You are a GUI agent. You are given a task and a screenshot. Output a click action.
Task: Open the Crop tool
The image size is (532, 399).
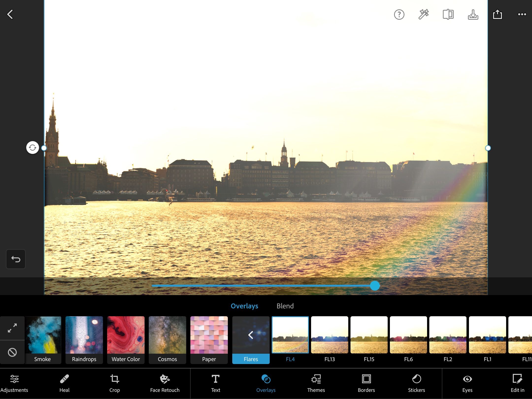point(114,383)
